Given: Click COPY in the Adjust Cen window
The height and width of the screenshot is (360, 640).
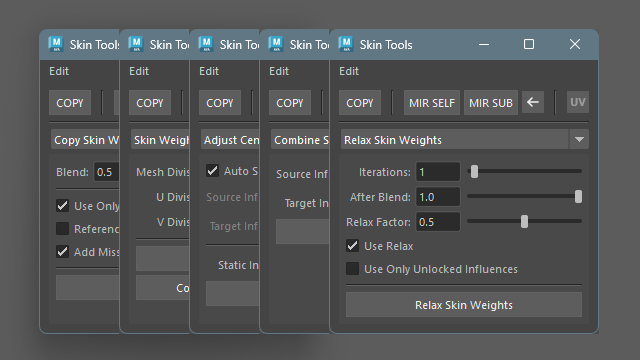Looking at the screenshot, I should [220, 102].
